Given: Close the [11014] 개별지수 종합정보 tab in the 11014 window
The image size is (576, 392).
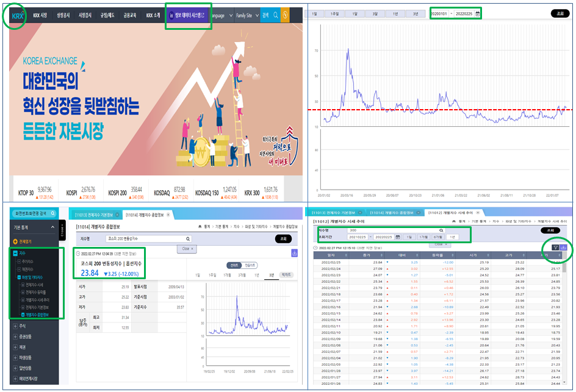Looking at the screenshot, I should 168,215.
